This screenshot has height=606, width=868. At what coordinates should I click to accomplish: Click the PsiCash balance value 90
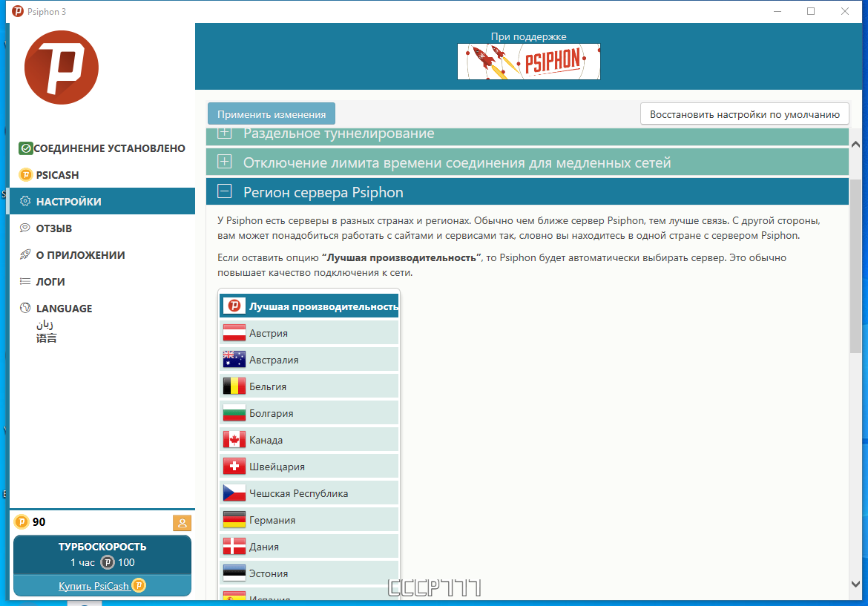click(x=39, y=522)
